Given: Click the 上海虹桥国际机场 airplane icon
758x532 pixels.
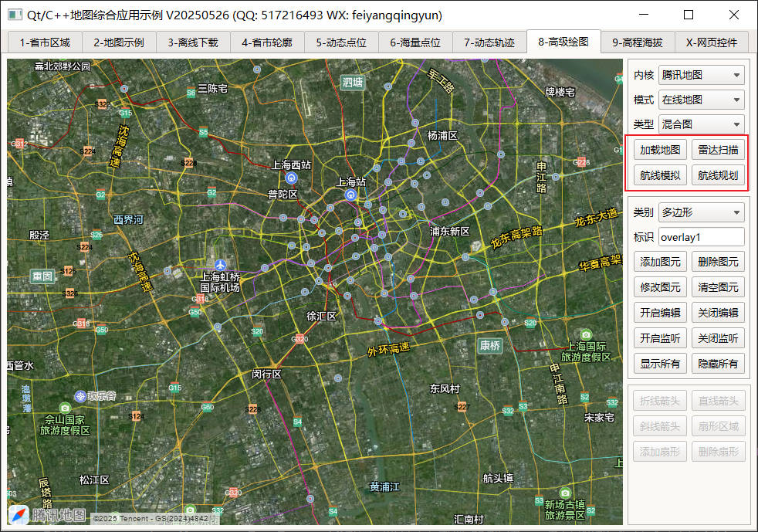Looking at the screenshot, I should (221, 265).
